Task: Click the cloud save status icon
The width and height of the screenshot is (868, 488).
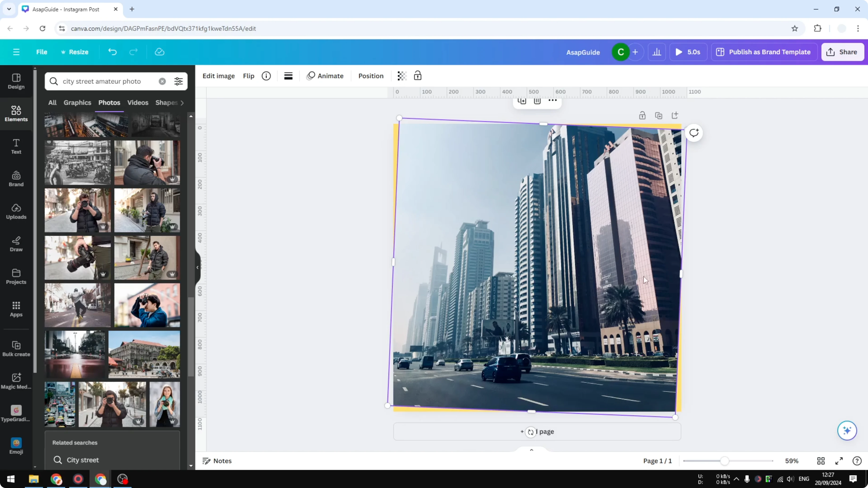Action: pyautogui.click(x=159, y=52)
